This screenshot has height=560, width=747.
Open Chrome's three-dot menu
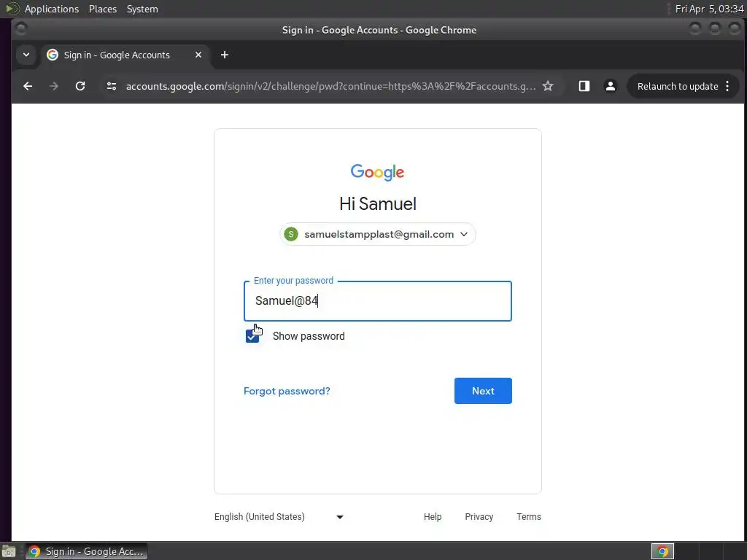(727, 86)
